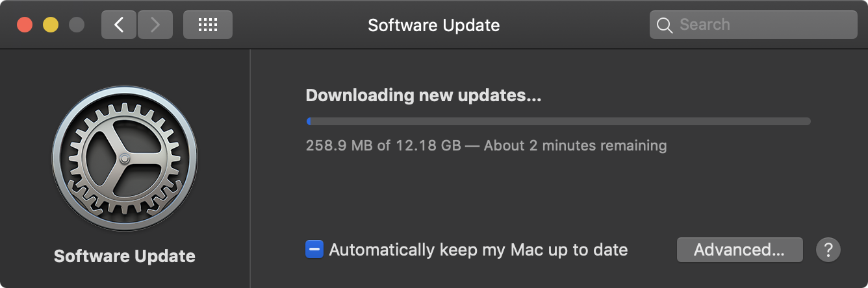
Task: Click the 'About 2 minutes remaining' text
Action: click(576, 145)
